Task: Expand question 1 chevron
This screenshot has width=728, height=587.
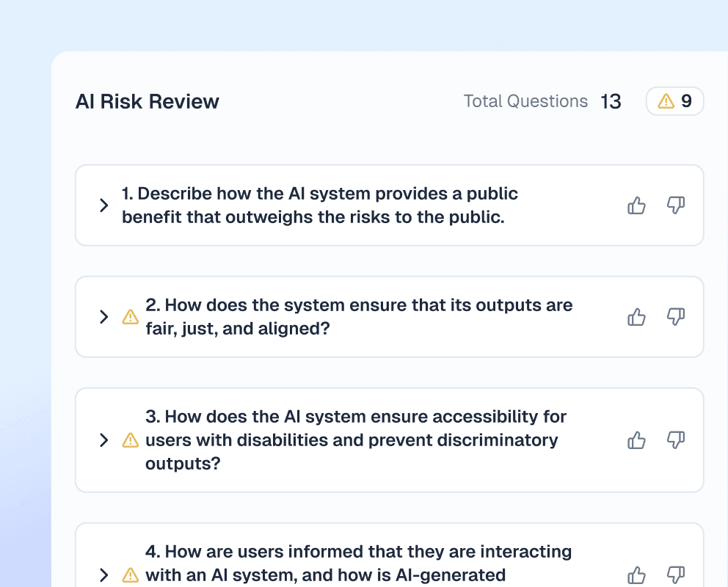Action: [103, 205]
